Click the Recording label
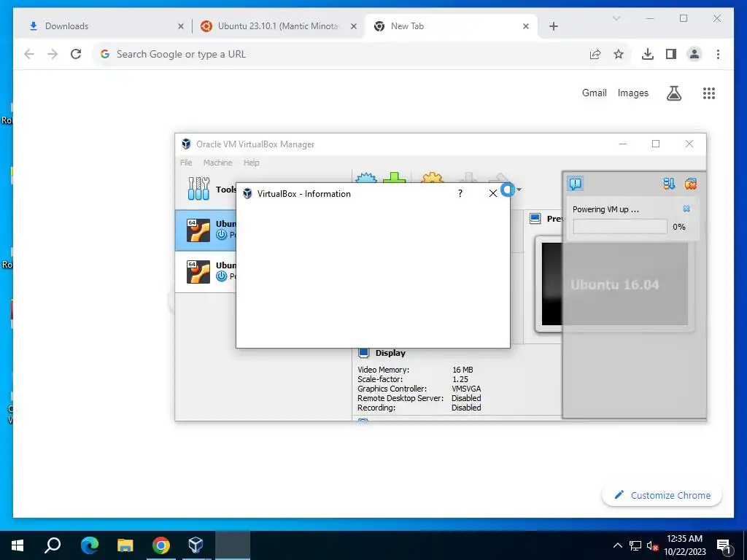The image size is (747, 560). click(376, 408)
